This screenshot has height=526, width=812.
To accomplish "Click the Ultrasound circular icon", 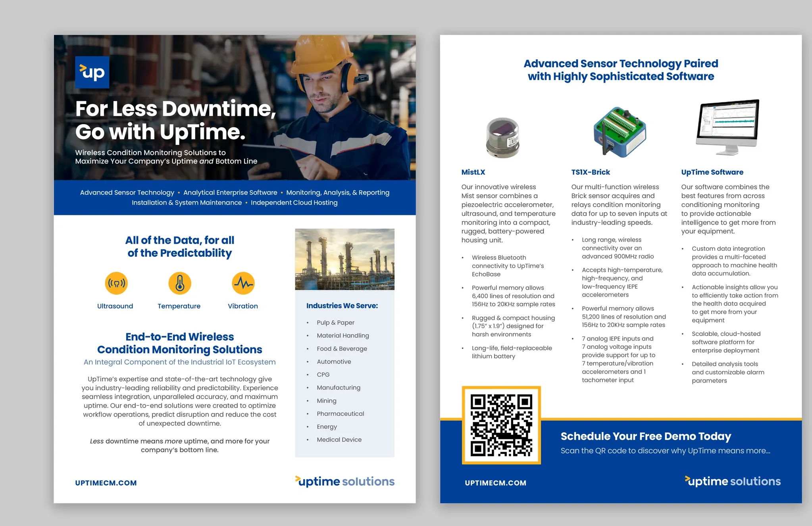I will tap(116, 283).
